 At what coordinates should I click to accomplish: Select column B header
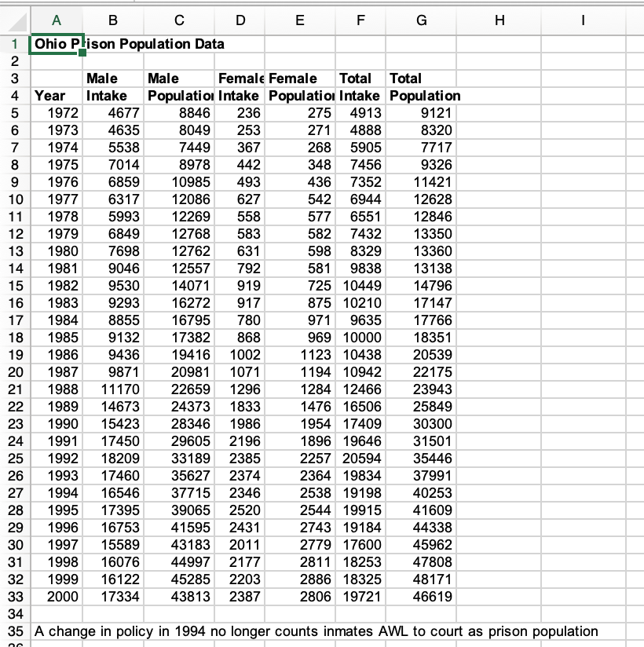[113, 20]
